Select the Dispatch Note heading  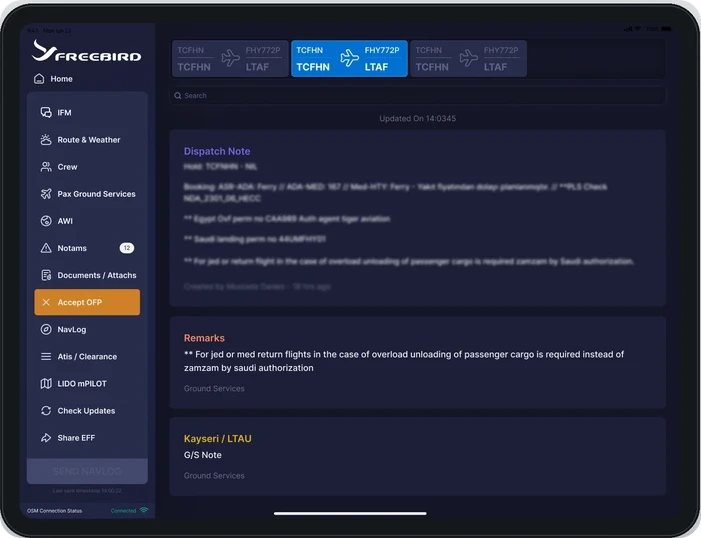(x=217, y=151)
